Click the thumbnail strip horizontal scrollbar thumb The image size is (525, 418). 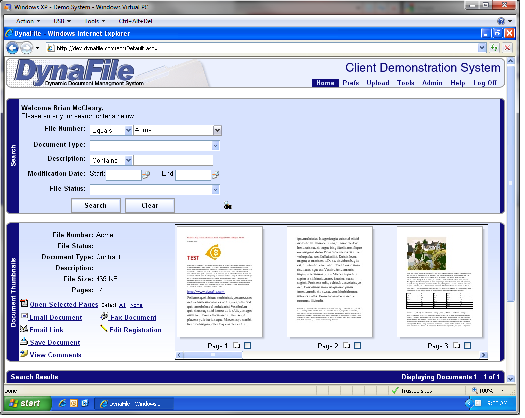tap(213, 354)
